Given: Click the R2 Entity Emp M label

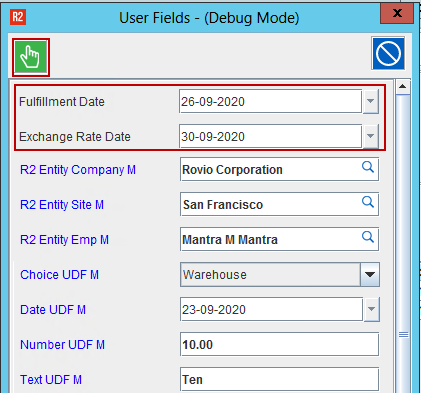Looking at the screenshot, I should [x=64, y=240].
